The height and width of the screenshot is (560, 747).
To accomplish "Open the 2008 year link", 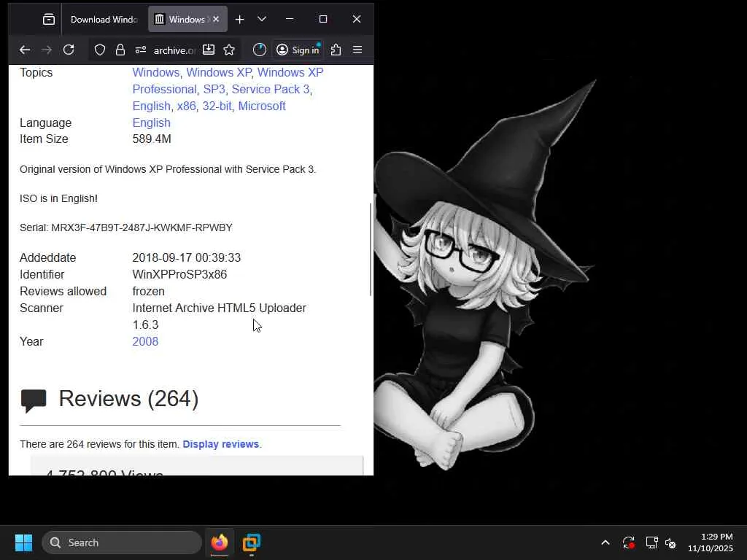I will pos(145,341).
